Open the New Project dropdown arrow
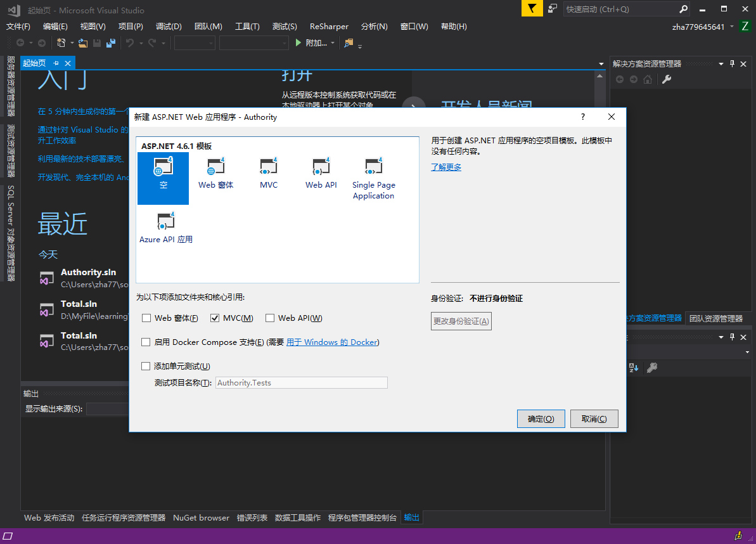The width and height of the screenshot is (756, 544). pos(72,43)
